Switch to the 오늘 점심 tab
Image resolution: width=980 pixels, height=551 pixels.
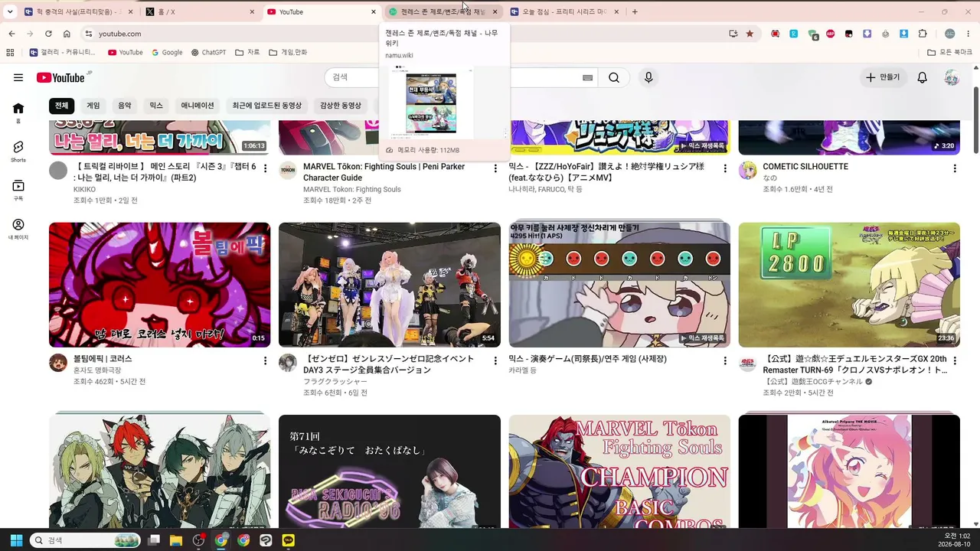(x=564, y=11)
